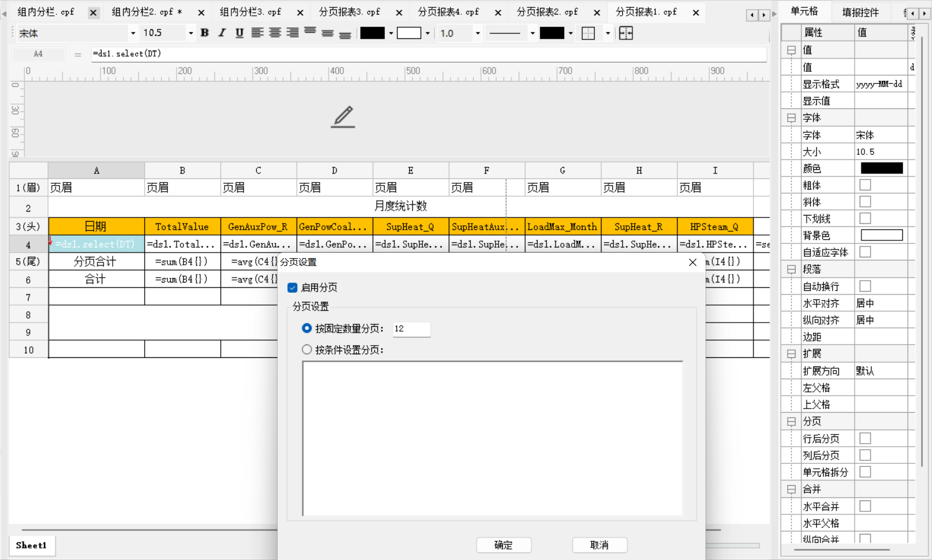Toggle underline formatting in toolbar
Screen dimensions: 932x560
pos(240,33)
